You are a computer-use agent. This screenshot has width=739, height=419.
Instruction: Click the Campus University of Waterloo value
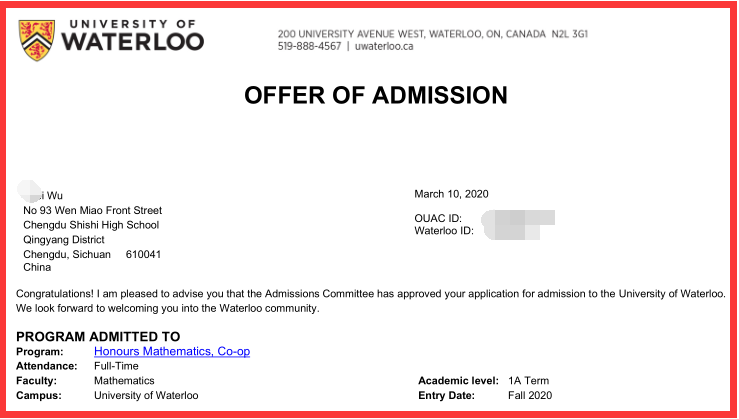146,395
